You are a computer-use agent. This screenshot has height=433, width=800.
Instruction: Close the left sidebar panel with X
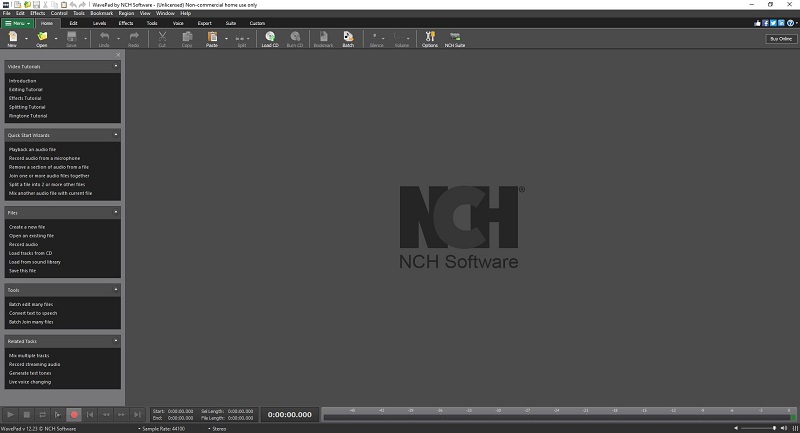[x=118, y=55]
